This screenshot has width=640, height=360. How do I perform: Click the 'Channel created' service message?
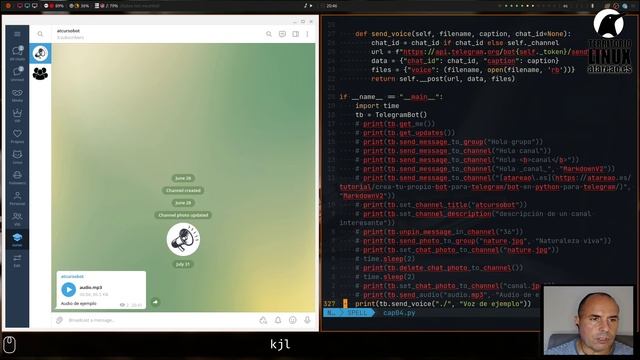click(x=183, y=190)
